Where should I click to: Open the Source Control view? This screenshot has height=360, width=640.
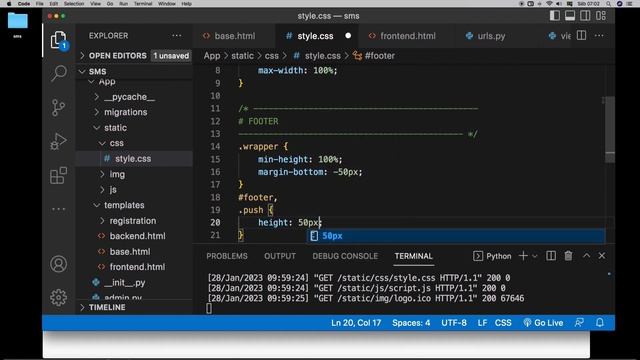click(58, 107)
